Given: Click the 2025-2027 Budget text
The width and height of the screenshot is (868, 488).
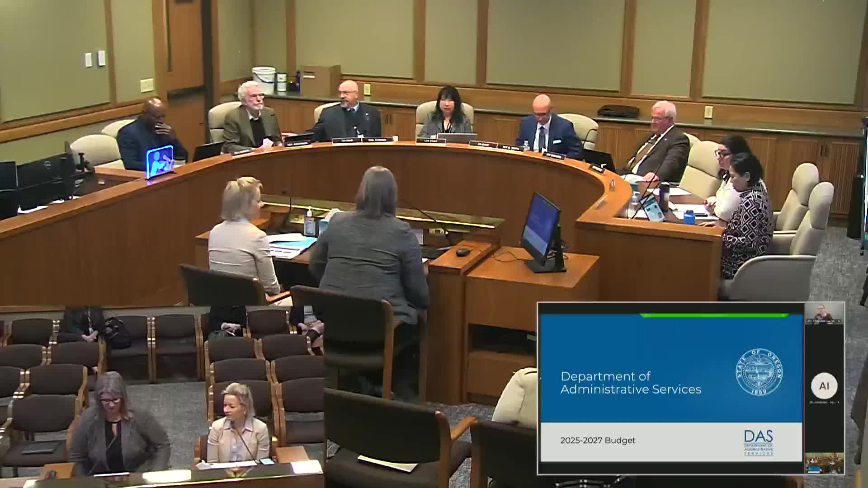Looking at the screenshot, I should (x=598, y=440).
